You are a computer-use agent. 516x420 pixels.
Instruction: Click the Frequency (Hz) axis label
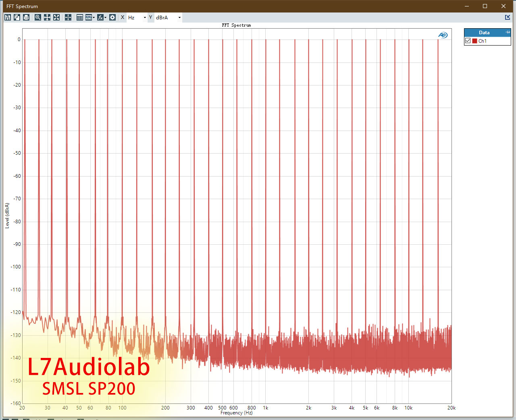click(237, 413)
